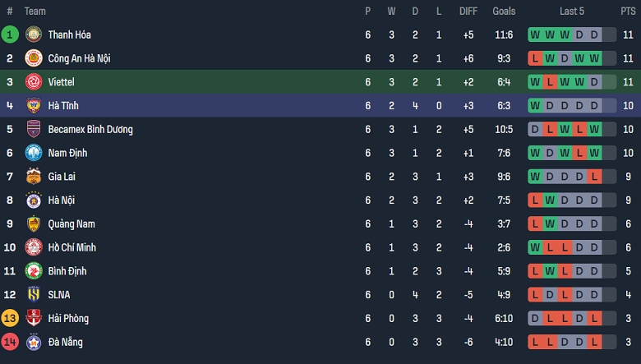This screenshot has height=364, width=641.
Task: Click the Công An Hà Nội crest
Action: (x=34, y=58)
